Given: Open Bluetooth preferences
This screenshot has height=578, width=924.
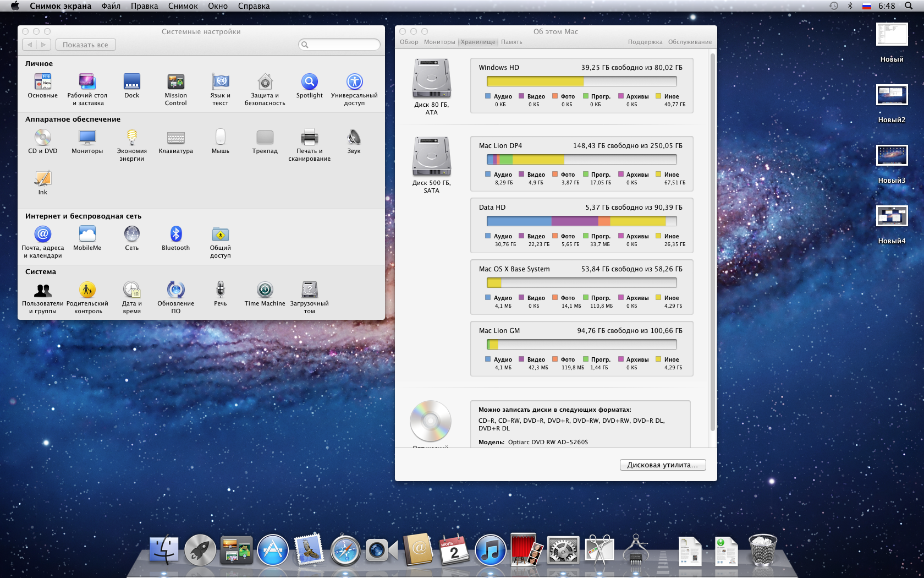Looking at the screenshot, I should 175,235.
